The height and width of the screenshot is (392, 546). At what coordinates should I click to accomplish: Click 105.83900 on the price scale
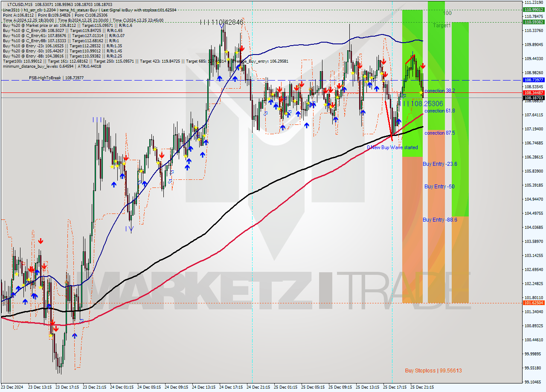(x=534, y=171)
